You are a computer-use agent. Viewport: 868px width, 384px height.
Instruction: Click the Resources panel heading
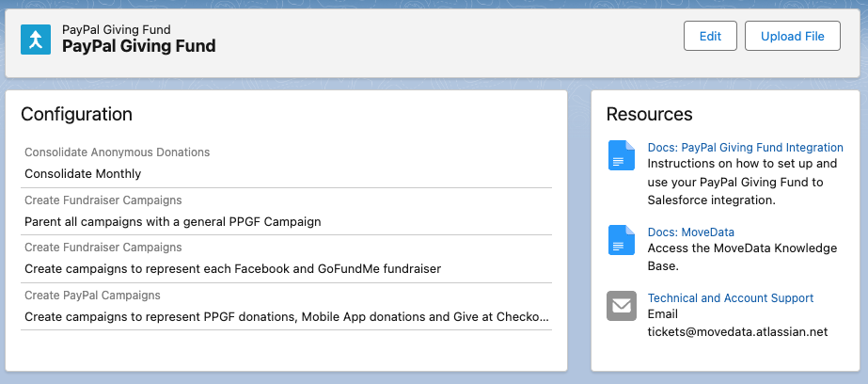coord(649,115)
